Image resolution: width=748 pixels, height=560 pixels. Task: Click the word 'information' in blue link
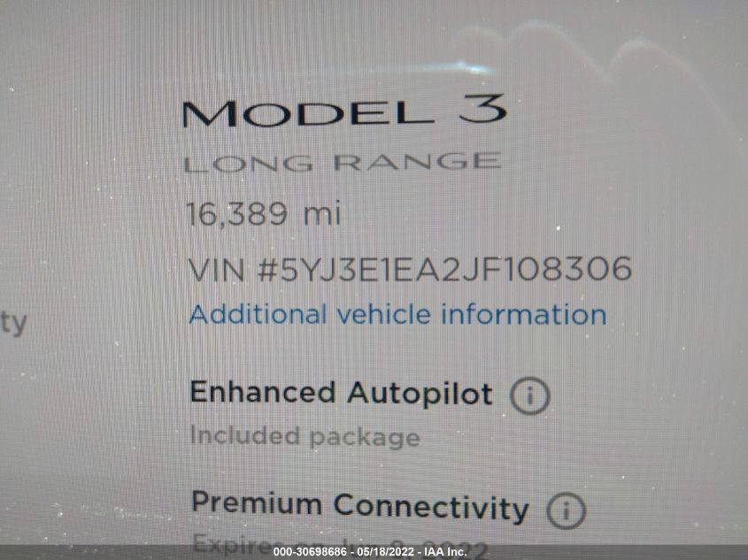click(x=523, y=315)
